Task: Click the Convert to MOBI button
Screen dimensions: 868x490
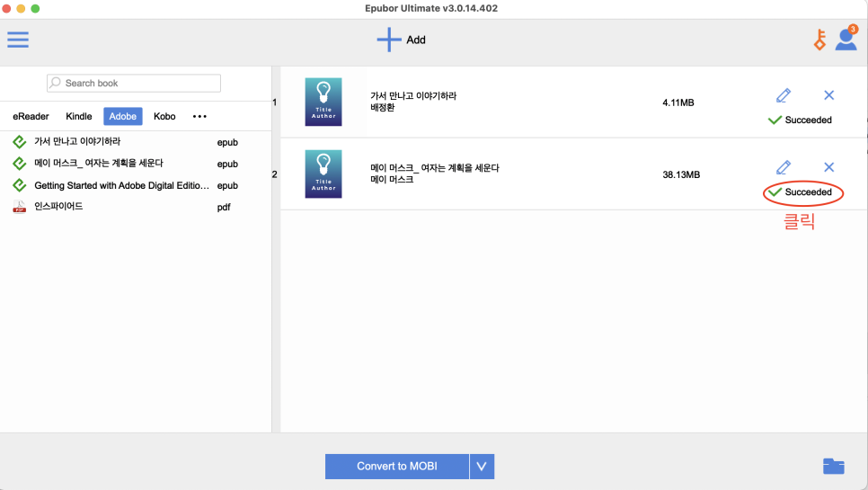Action: (x=397, y=467)
